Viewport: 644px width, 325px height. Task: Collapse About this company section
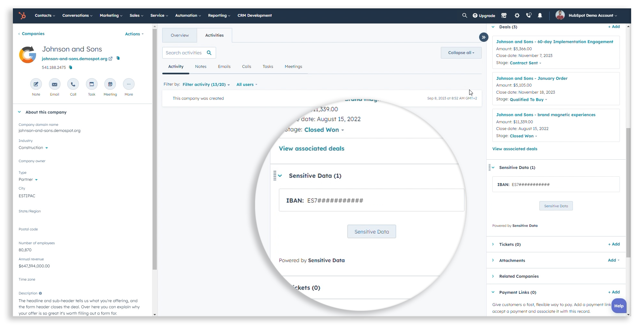point(19,112)
